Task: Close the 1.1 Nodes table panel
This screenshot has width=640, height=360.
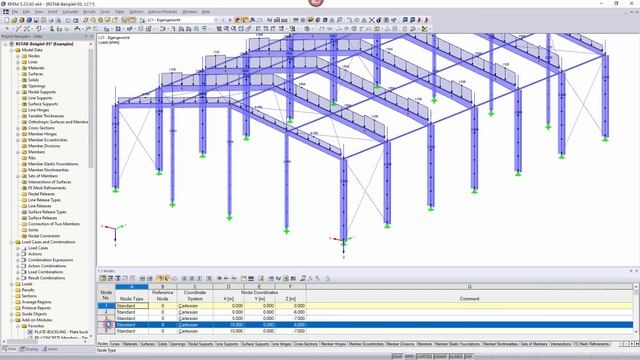Action: click(x=636, y=271)
